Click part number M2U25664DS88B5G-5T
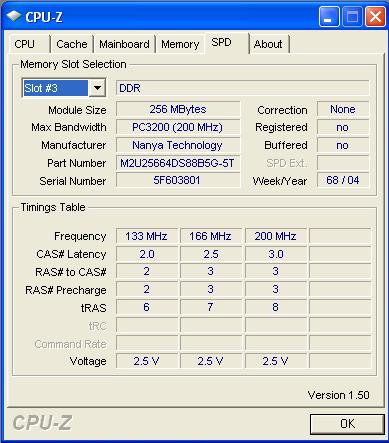This screenshot has height=443, width=389. 178,163
